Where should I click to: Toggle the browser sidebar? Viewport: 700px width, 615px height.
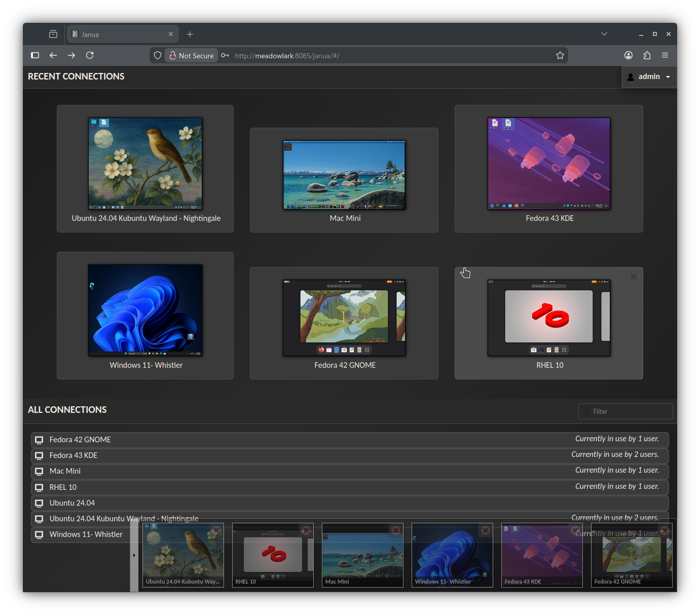pos(35,55)
